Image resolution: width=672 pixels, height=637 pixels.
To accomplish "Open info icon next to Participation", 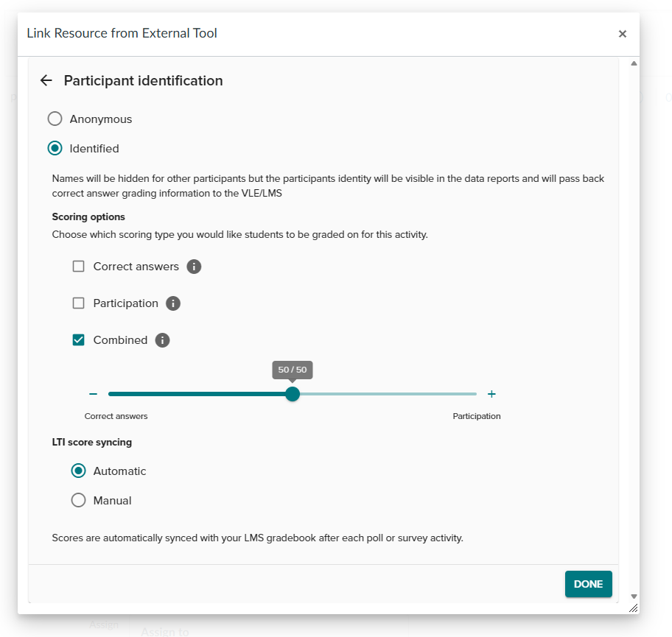I will (x=172, y=303).
